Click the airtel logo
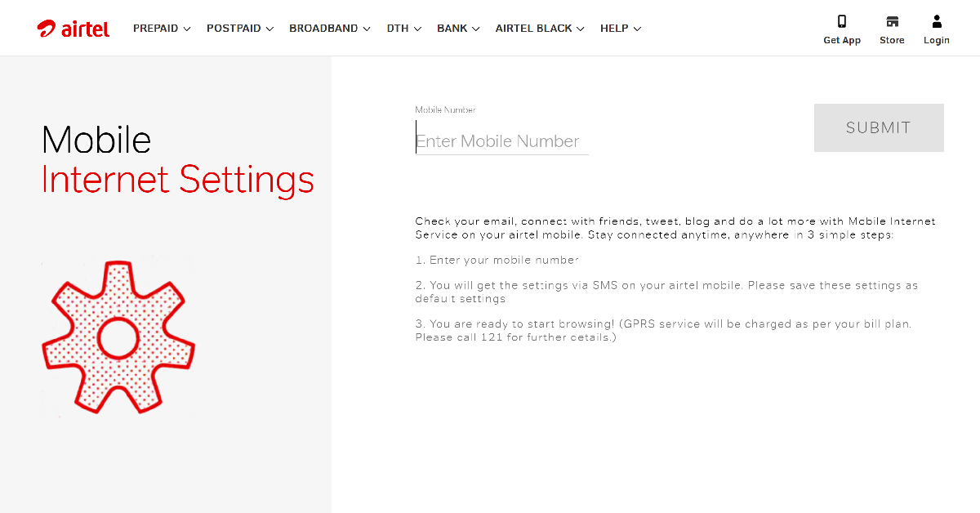The image size is (980, 513). (x=73, y=29)
